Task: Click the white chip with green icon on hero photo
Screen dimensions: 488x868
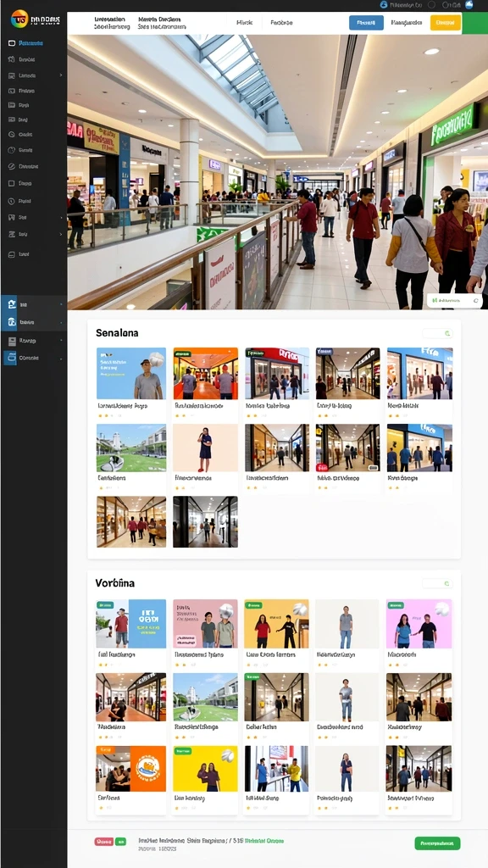Action: [x=454, y=300]
